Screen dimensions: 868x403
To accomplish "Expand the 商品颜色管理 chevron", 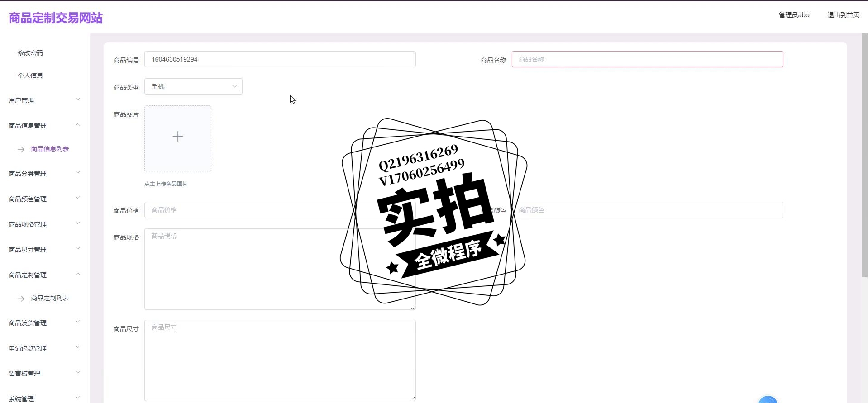I will 78,198.
